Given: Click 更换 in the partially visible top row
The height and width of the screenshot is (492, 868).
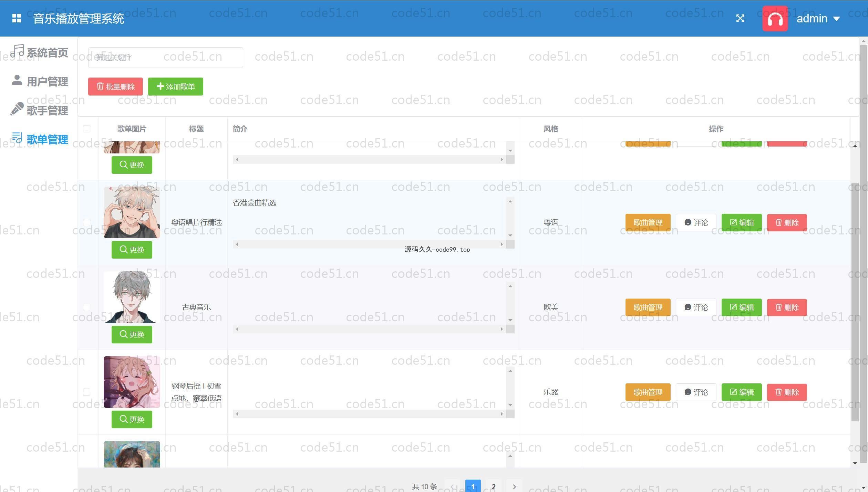Looking at the screenshot, I should pyautogui.click(x=132, y=165).
